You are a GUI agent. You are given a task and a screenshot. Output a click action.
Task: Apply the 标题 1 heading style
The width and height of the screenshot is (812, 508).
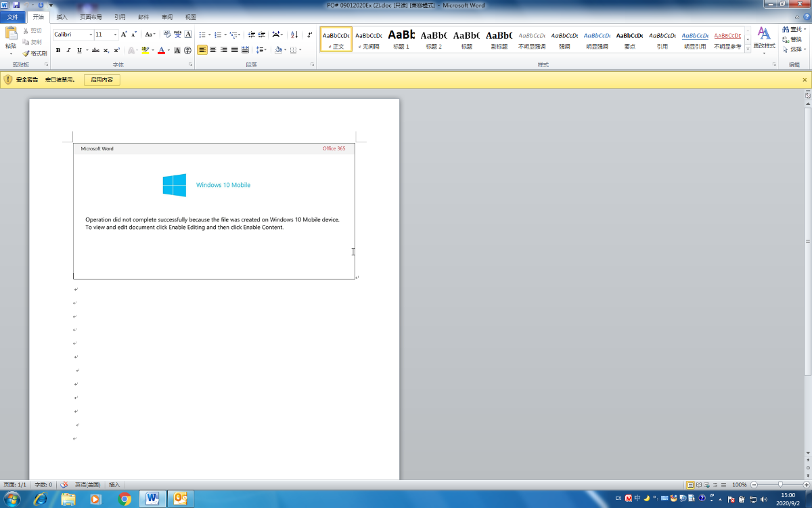(x=401, y=39)
